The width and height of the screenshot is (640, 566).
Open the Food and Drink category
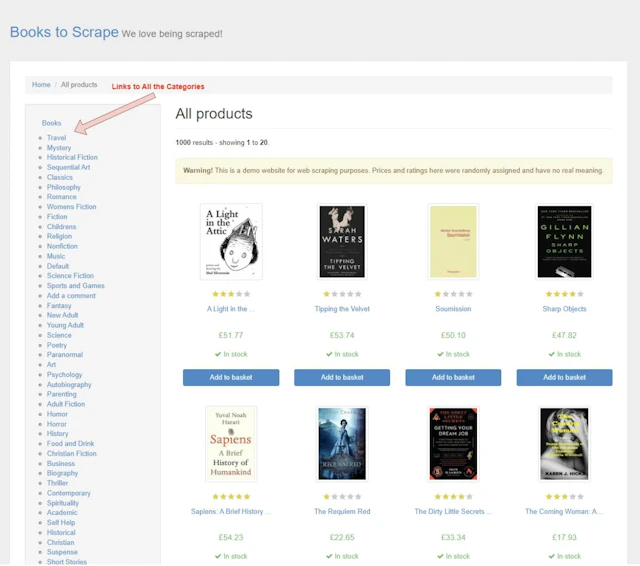click(x=70, y=444)
